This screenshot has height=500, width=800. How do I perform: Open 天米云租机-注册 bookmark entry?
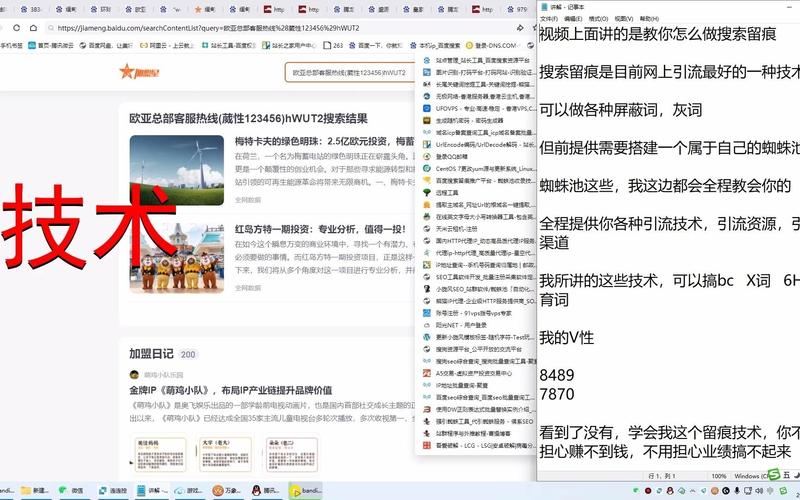(451, 229)
